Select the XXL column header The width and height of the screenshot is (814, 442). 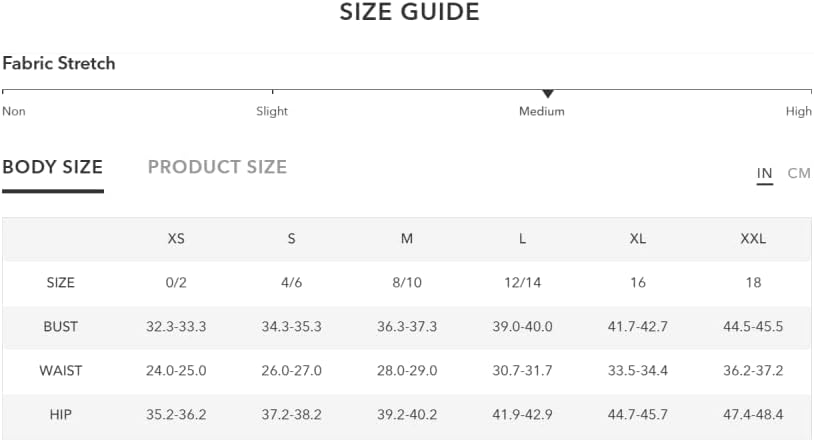[x=753, y=238]
